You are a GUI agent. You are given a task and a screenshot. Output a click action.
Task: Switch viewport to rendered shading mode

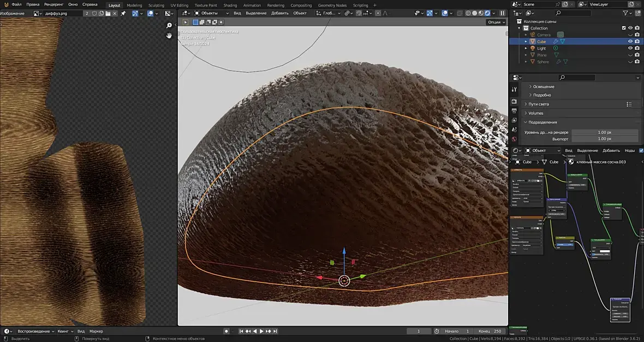click(x=487, y=13)
